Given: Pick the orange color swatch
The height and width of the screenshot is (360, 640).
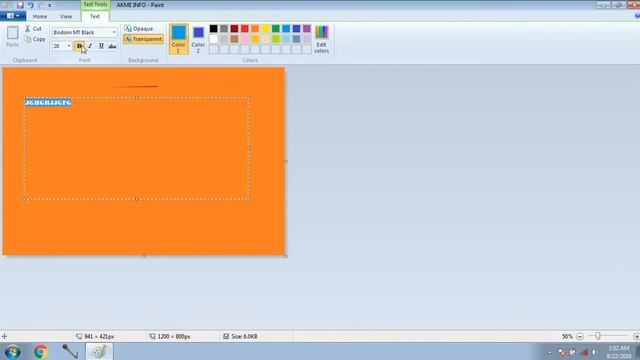Looking at the screenshot, I should tap(255, 29).
